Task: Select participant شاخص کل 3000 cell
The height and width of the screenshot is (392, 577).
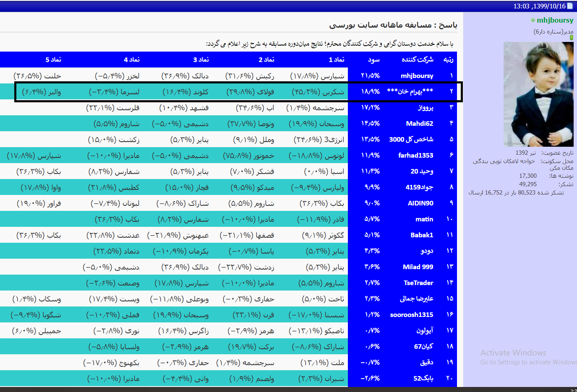Action: 411,139
